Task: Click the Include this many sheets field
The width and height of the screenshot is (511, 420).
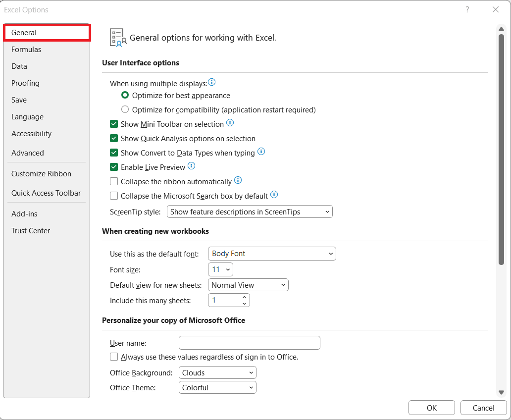Action: tap(229, 300)
